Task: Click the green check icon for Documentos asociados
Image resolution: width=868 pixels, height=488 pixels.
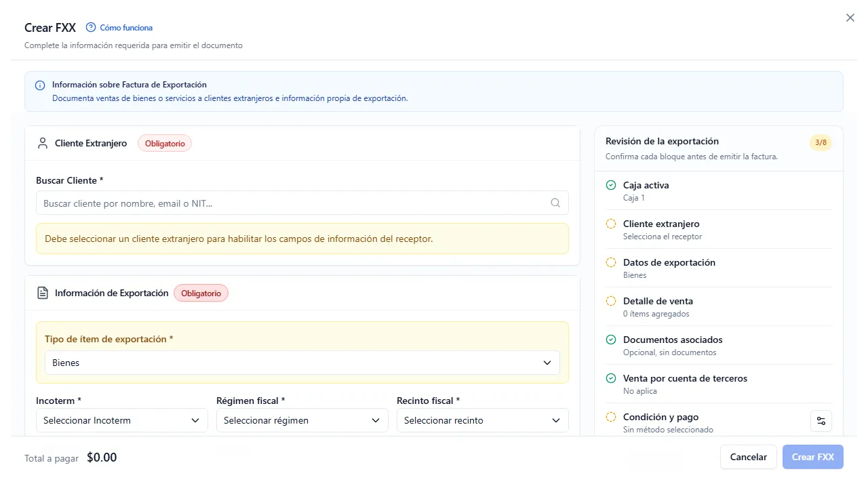Action: point(611,340)
